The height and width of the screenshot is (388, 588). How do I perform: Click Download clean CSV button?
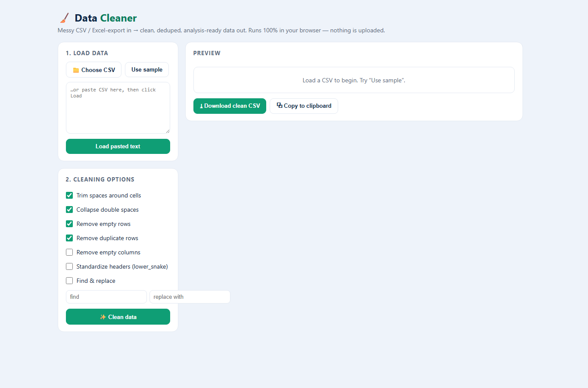(x=230, y=106)
